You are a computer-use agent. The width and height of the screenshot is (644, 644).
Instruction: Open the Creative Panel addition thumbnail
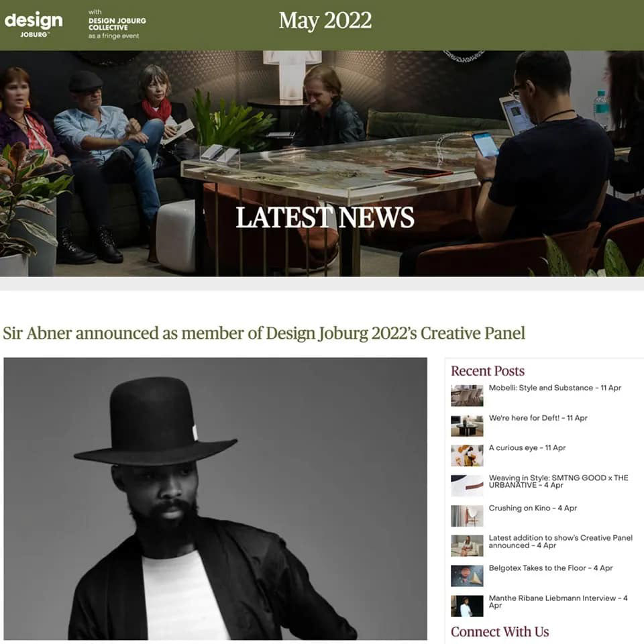click(x=467, y=546)
